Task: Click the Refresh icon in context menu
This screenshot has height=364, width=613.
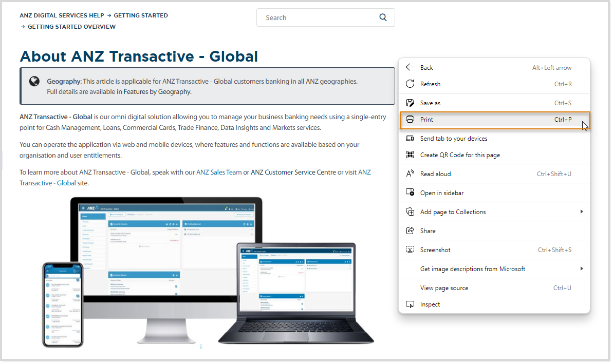Action: (410, 84)
